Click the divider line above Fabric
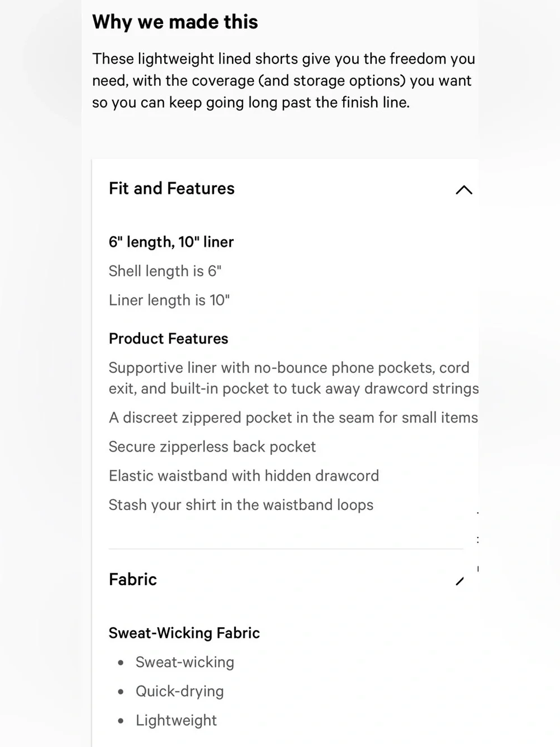560x747 pixels. [x=286, y=549]
